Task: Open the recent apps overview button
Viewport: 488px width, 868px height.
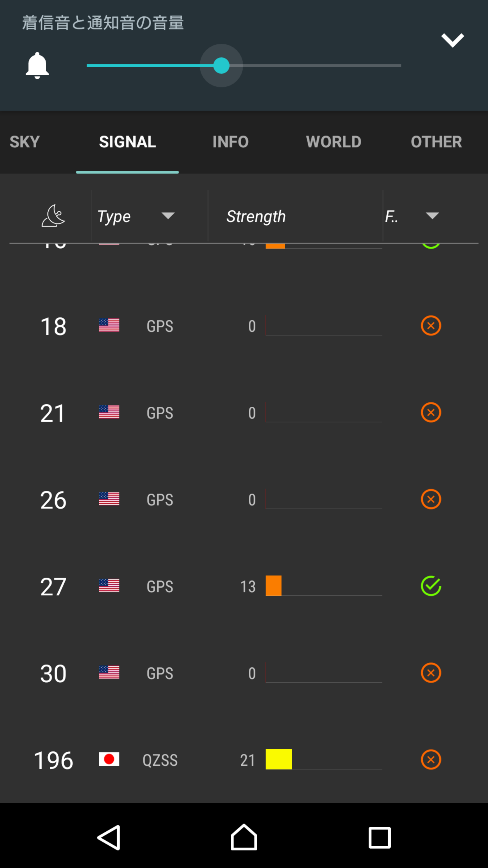Action: coord(380,838)
